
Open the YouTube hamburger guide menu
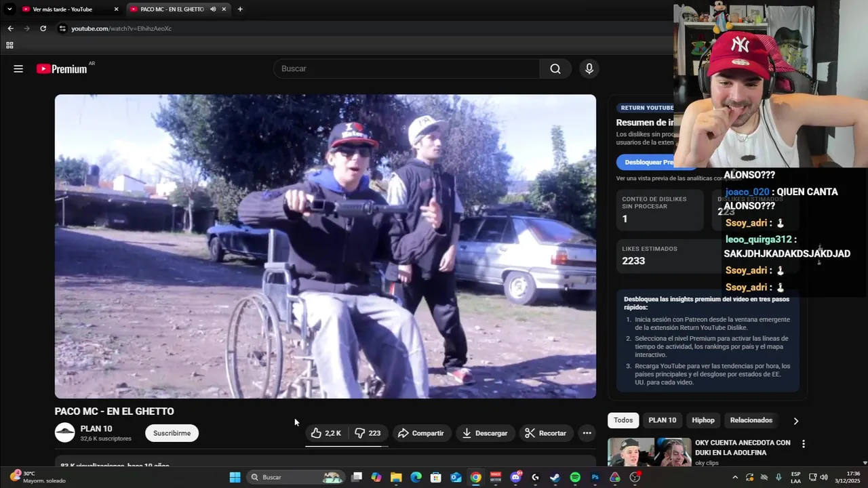coord(18,68)
